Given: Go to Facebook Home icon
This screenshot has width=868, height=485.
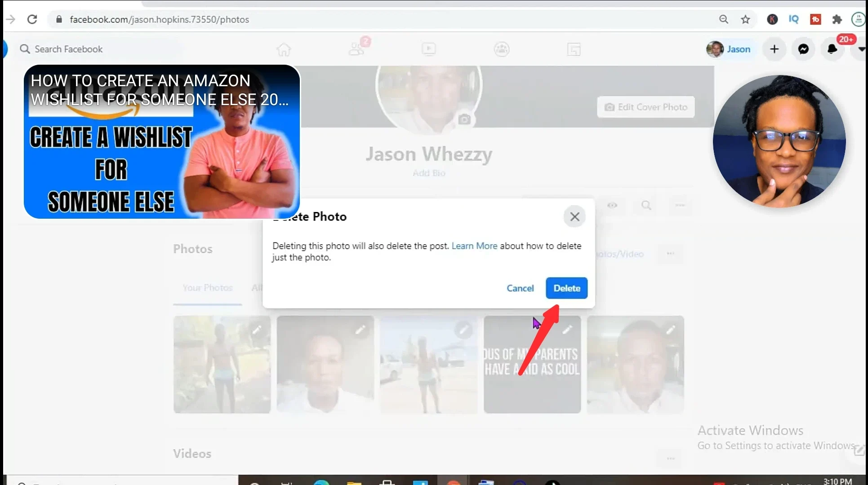Looking at the screenshot, I should (x=284, y=49).
